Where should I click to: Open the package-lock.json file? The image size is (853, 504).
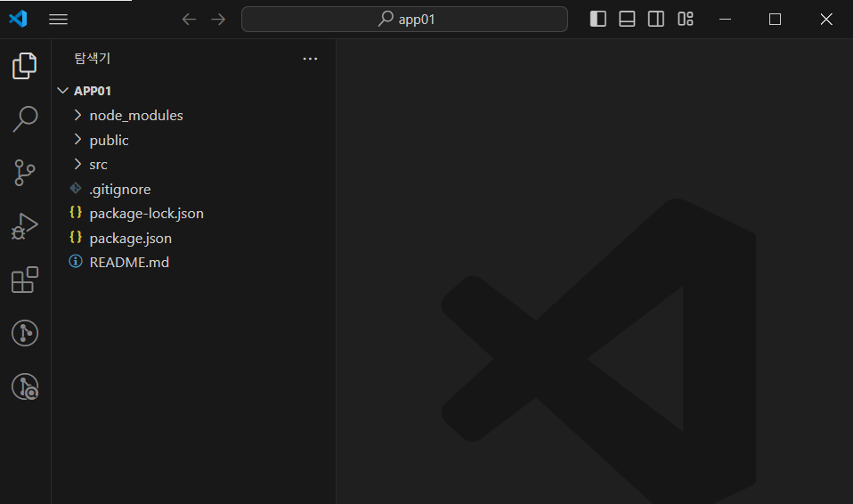[x=194, y=214]
